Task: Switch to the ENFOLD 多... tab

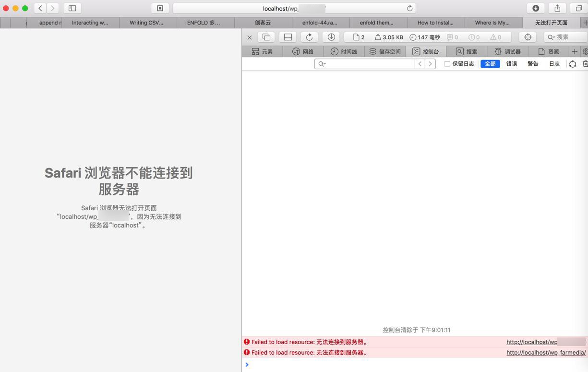Action: tap(205, 23)
